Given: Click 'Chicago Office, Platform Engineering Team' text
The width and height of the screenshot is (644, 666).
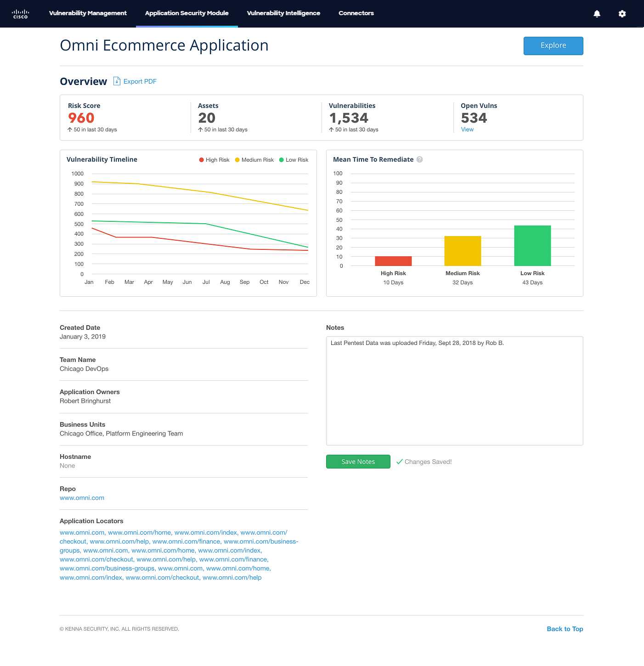Looking at the screenshot, I should (x=121, y=434).
